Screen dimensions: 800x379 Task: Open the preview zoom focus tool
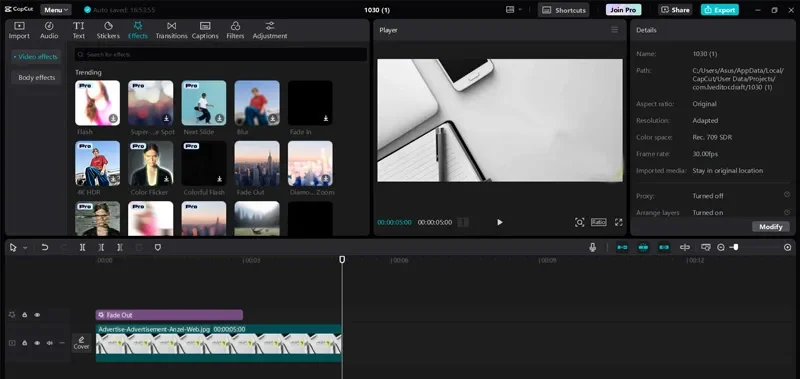coord(579,222)
